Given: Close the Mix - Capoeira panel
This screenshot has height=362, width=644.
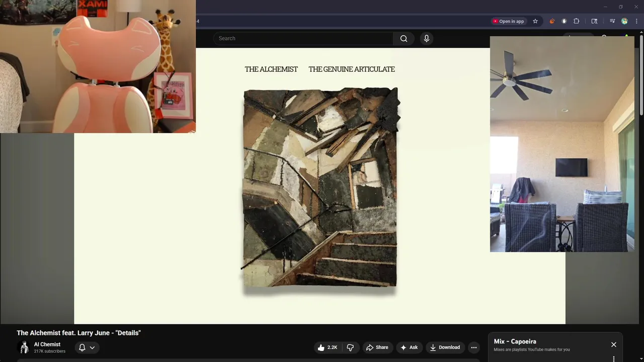Looking at the screenshot, I should 614,344.
